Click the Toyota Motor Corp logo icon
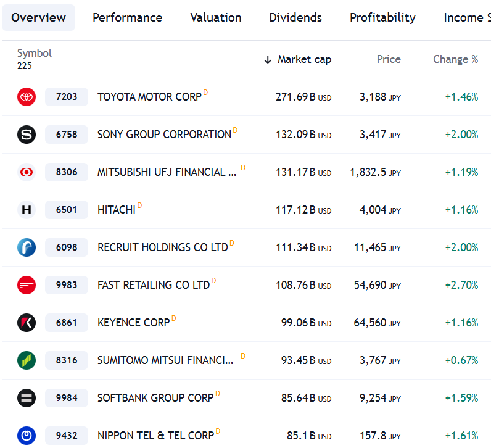This screenshot has height=448, width=491. coord(27,97)
